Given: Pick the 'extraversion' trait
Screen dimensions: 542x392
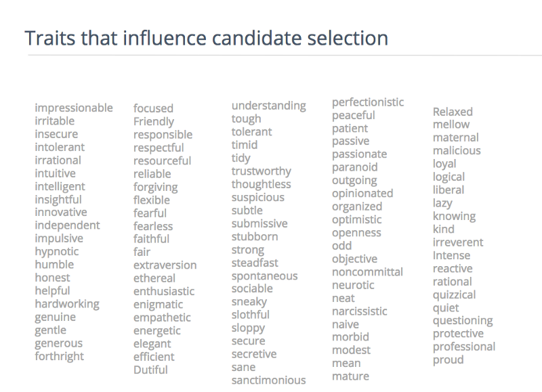Looking at the screenshot, I should [x=165, y=265].
